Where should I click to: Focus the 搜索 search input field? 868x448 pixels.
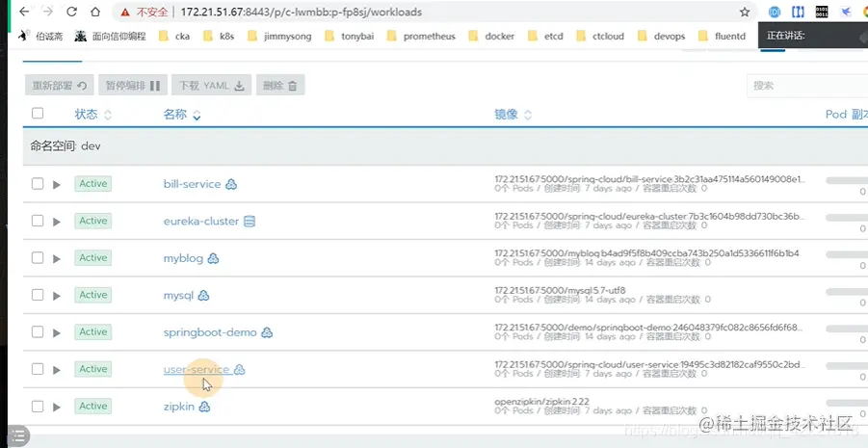(807, 86)
